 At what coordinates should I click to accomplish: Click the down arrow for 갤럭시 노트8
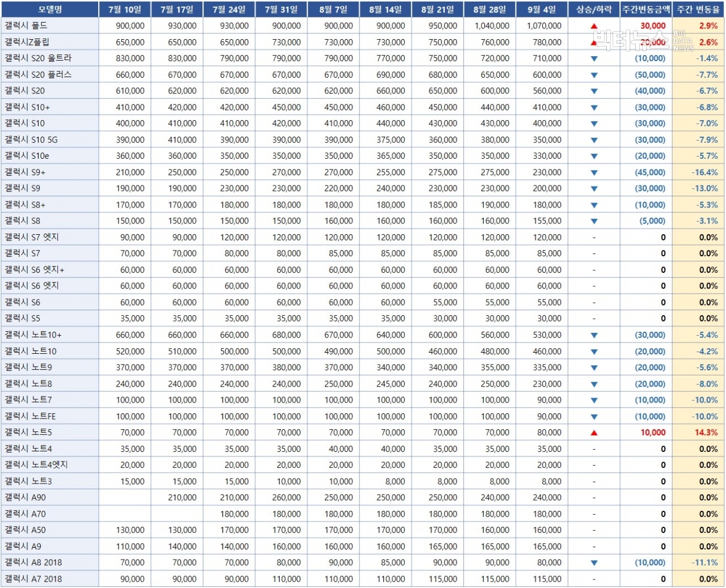594,384
